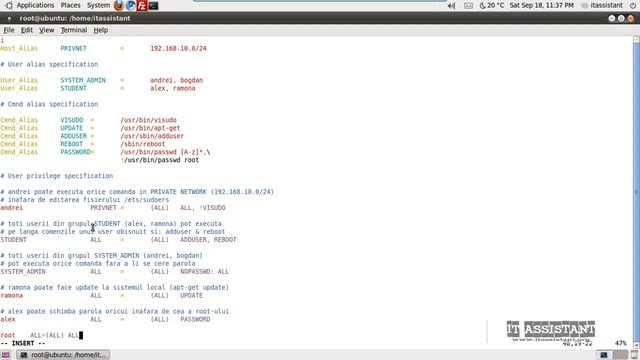
Task: Click the path '/sbin/reboot'
Action: 143,144
